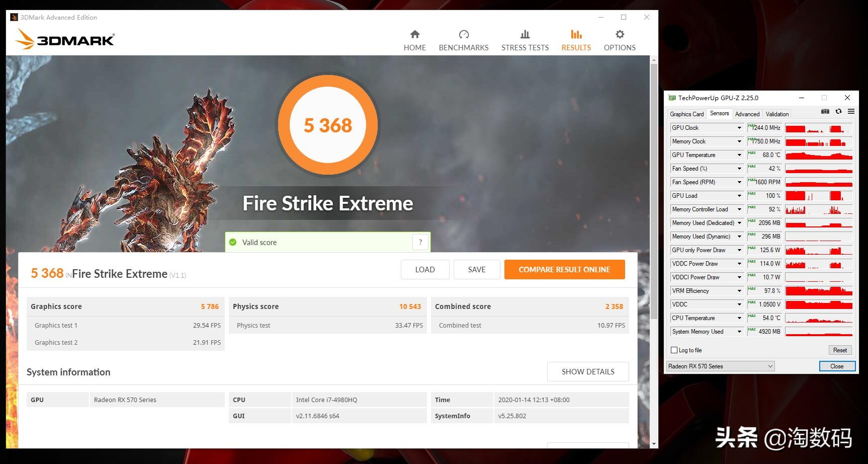Open the GPU Clock sensor dropdown
The height and width of the screenshot is (464, 868).
[739, 128]
